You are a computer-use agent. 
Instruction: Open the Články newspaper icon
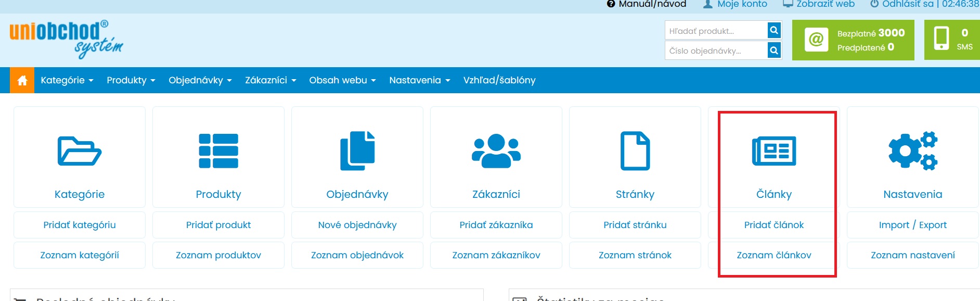pos(774,151)
